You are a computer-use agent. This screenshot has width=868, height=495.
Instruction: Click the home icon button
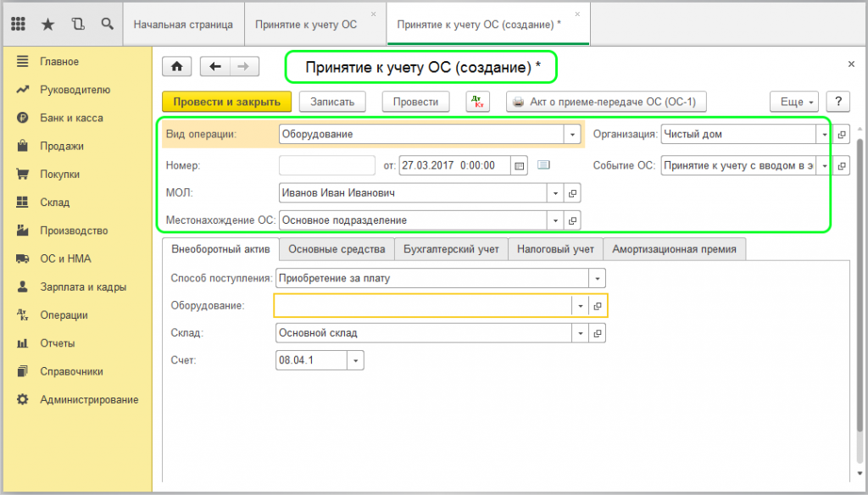(x=177, y=67)
